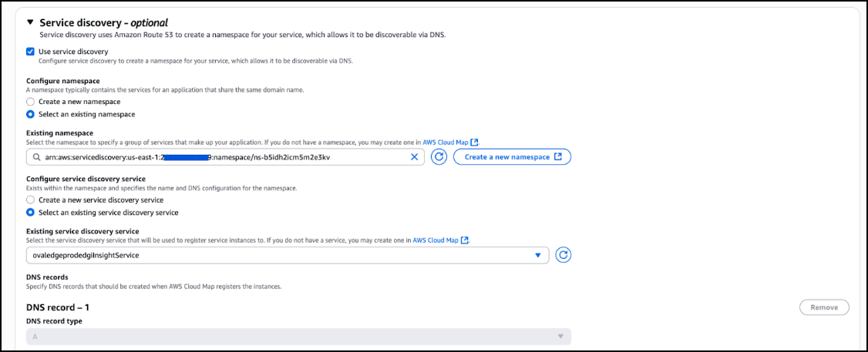Viewport: 868px width, 352px height.
Task: Click external-link icon after namespace AWS Cloud Map link
Action: pos(476,142)
